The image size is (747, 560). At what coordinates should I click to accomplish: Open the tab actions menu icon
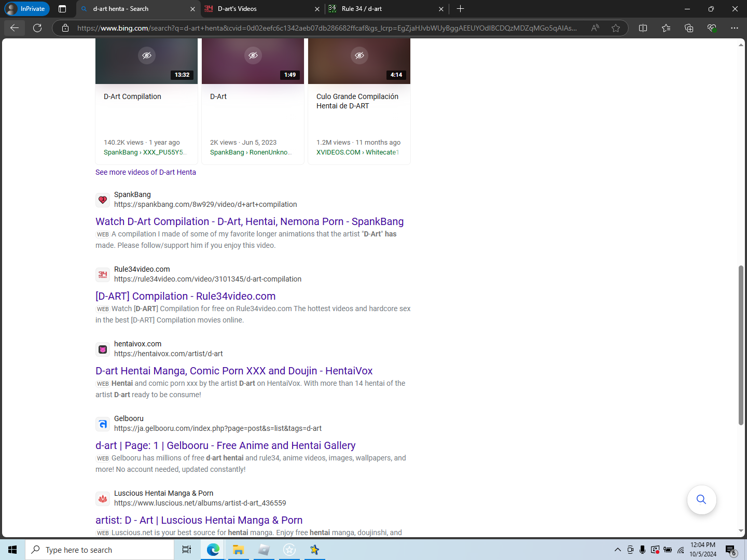pos(62,9)
